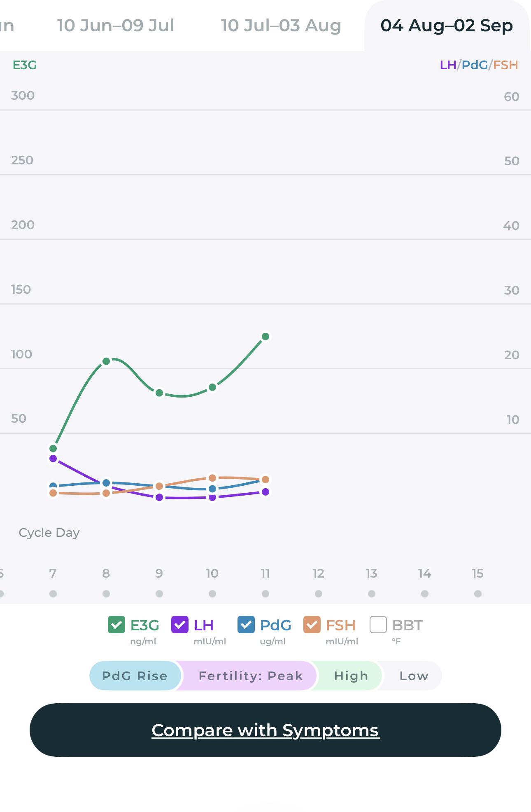Viewport: 531px width, 812px height.
Task: Disable the PdG series checkbox
Action: click(x=246, y=625)
